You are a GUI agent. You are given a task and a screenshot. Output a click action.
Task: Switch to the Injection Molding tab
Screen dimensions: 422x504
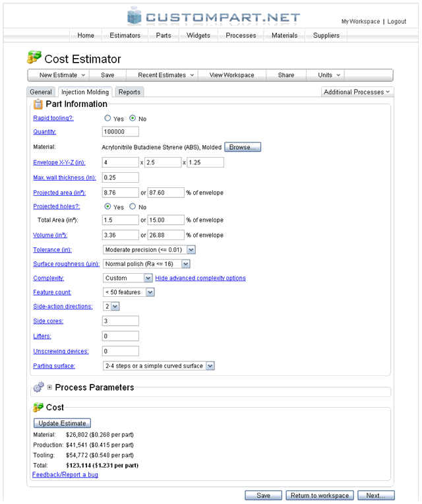(x=85, y=92)
